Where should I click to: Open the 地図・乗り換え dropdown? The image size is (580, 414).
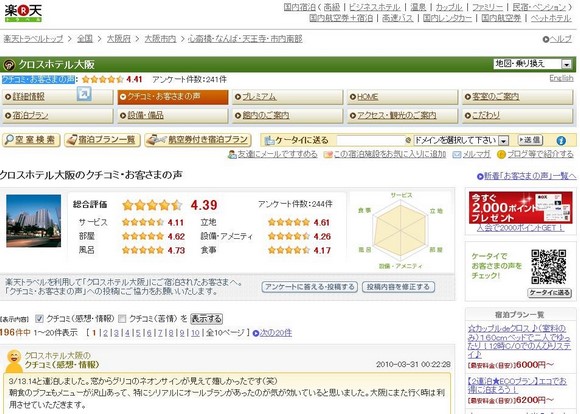point(533,64)
